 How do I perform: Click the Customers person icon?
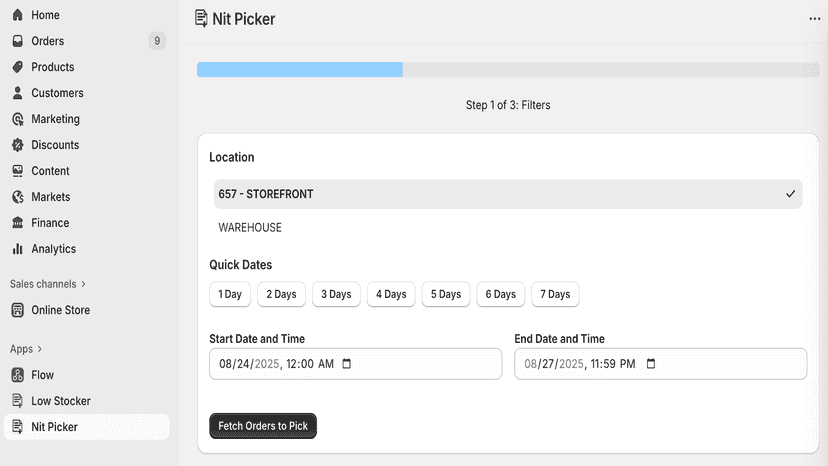(x=17, y=92)
